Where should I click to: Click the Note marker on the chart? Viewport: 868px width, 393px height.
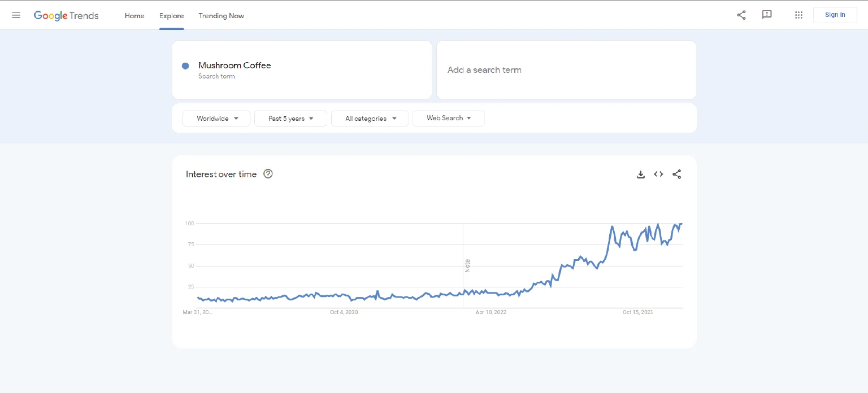coord(467,265)
